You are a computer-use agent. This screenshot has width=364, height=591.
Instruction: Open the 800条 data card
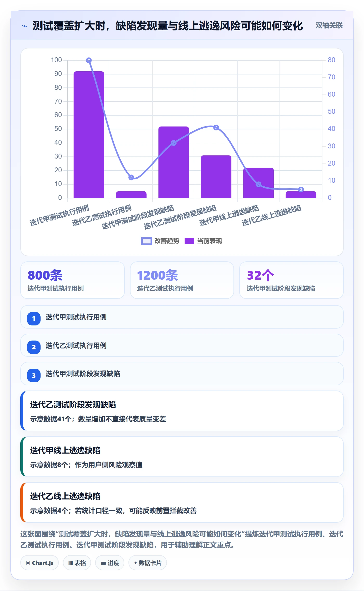click(73, 280)
